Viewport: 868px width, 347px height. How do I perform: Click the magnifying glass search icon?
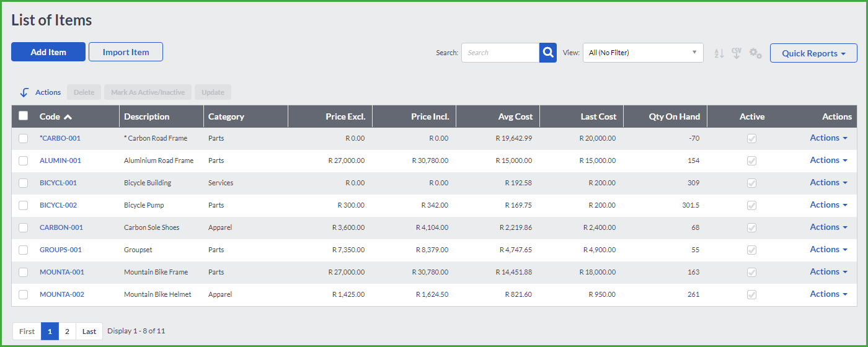[548, 53]
